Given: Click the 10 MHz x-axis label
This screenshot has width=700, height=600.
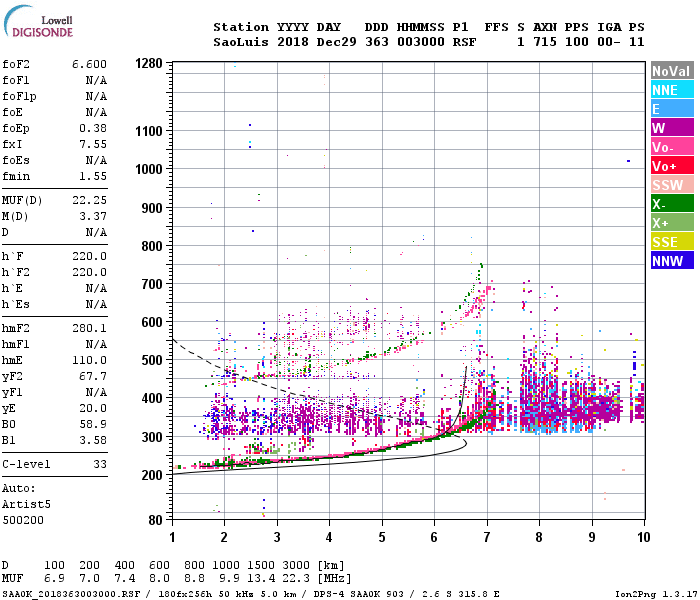Looking at the screenshot, I should pyautogui.click(x=643, y=537).
